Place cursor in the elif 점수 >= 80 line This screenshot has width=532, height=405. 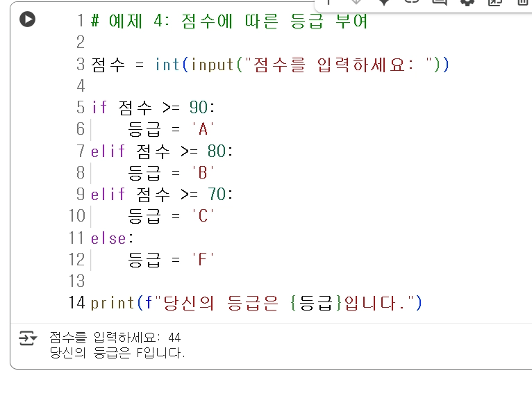(162, 151)
